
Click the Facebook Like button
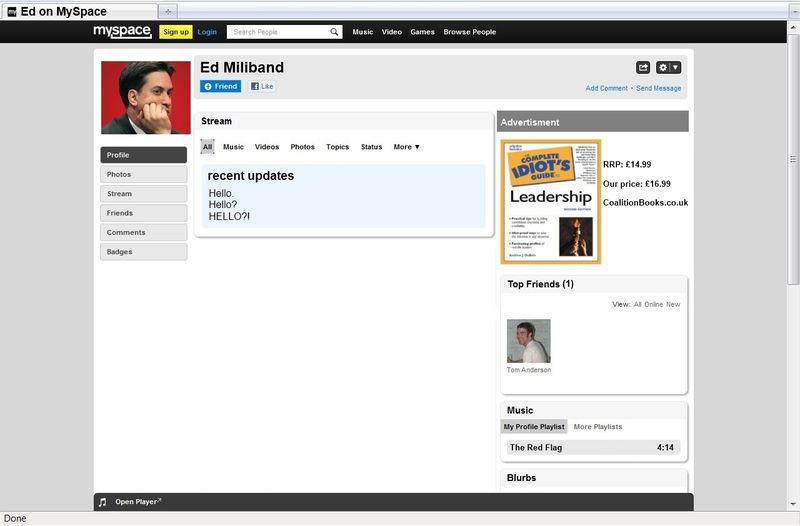tap(262, 86)
